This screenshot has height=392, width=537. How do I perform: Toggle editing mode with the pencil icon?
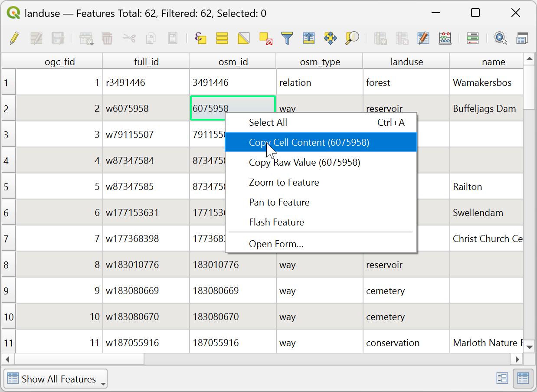[x=14, y=38]
